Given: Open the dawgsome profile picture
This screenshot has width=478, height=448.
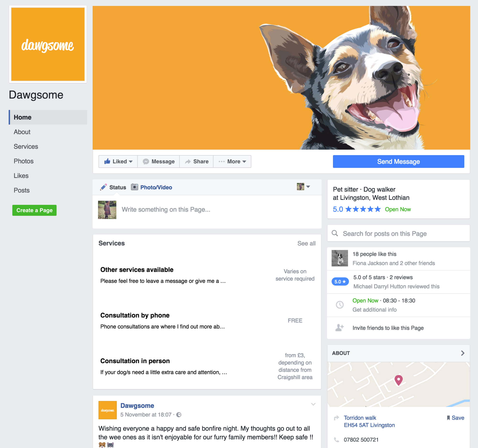Looking at the screenshot, I should pyautogui.click(x=48, y=44).
